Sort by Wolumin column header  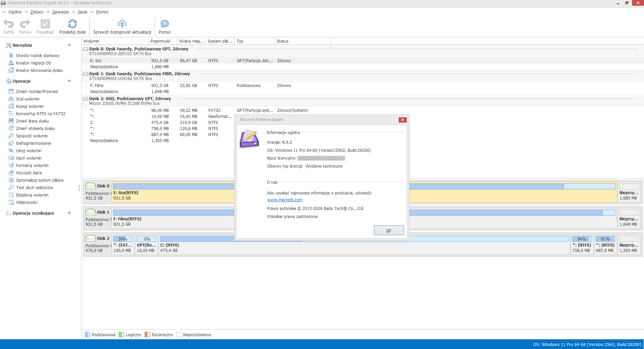[115, 41]
